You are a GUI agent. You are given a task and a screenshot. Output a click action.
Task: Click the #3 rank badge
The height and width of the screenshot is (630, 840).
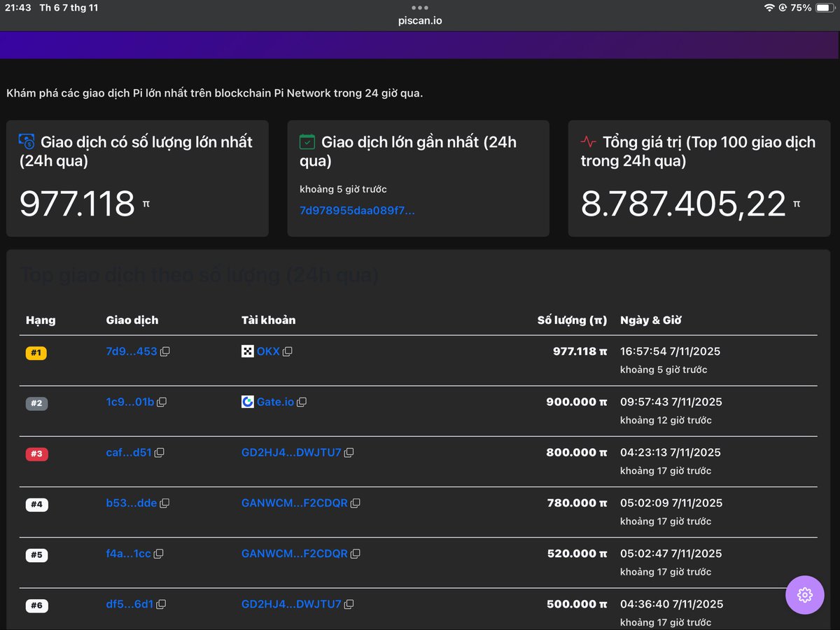click(x=36, y=454)
